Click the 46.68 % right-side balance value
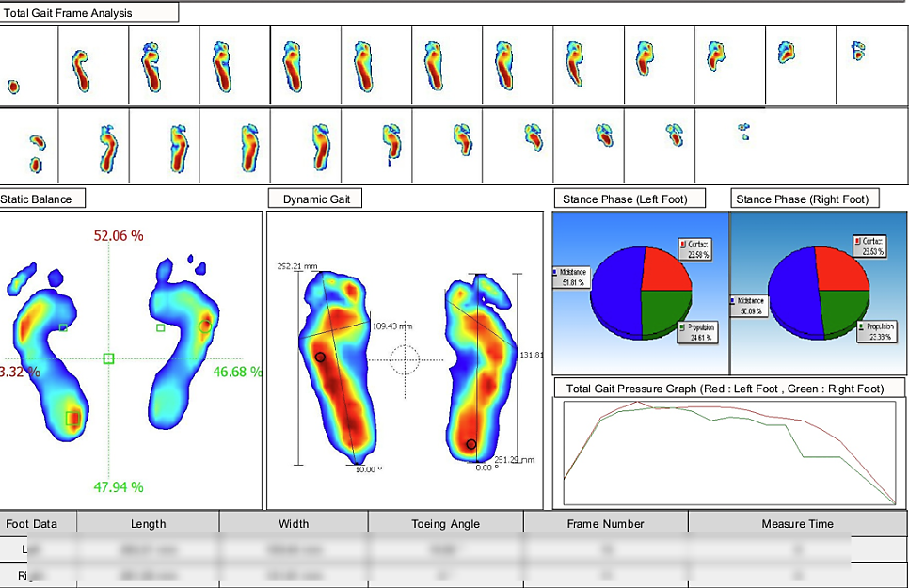 click(238, 372)
